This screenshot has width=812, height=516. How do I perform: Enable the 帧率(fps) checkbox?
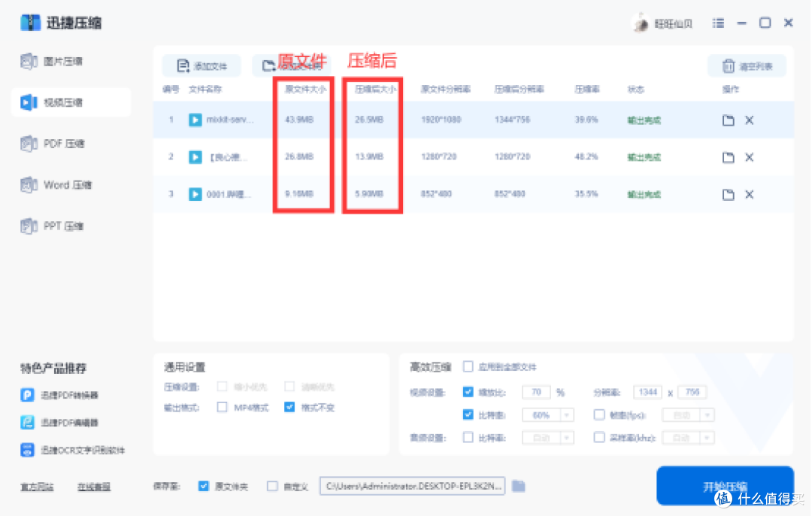click(x=599, y=415)
